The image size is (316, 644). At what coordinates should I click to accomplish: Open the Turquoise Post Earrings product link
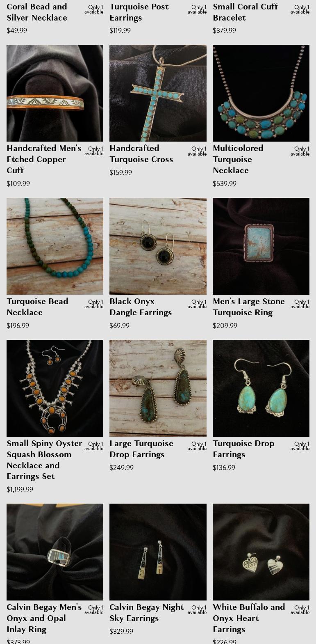click(139, 12)
